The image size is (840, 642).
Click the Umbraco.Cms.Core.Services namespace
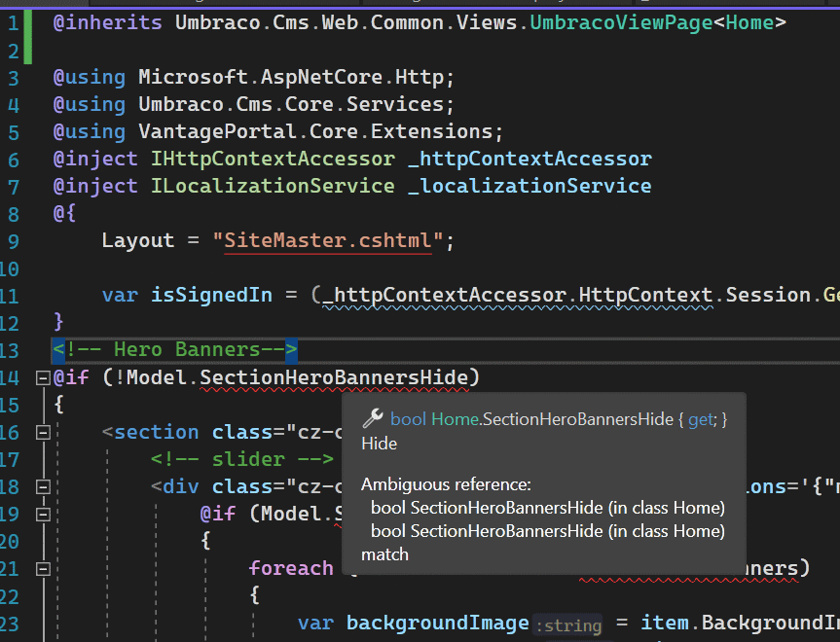click(291, 104)
